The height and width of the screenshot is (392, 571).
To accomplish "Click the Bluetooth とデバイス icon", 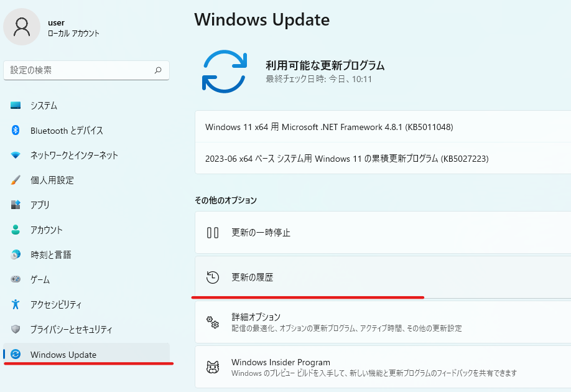I will 17,131.
